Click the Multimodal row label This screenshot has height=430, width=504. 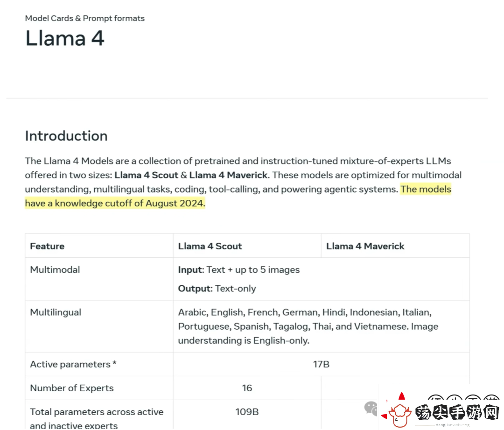[x=55, y=270]
